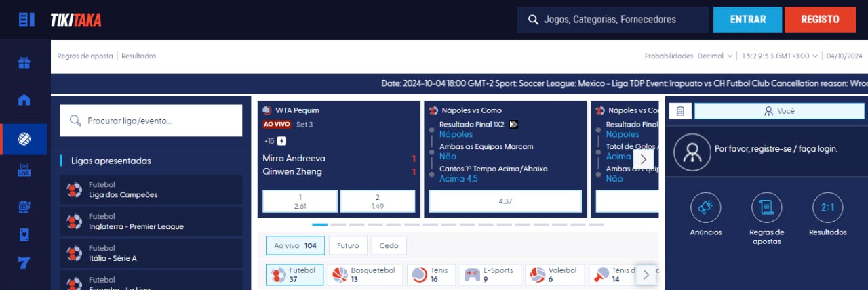This screenshot has height=290, width=868.
Task: Open the Anúncios megaphone icon
Action: [x=705, y=207]
